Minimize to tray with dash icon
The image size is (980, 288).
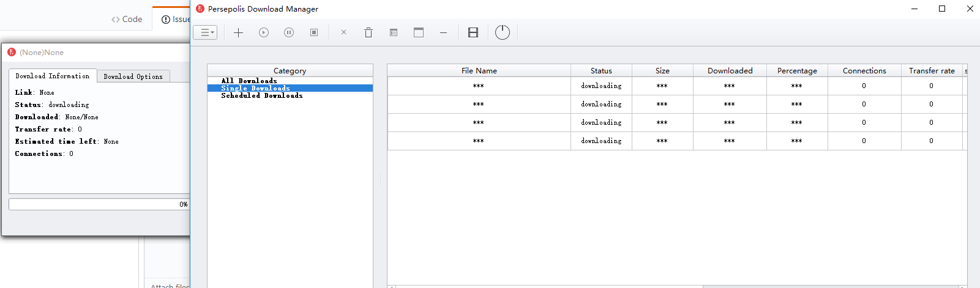point(443,32)
